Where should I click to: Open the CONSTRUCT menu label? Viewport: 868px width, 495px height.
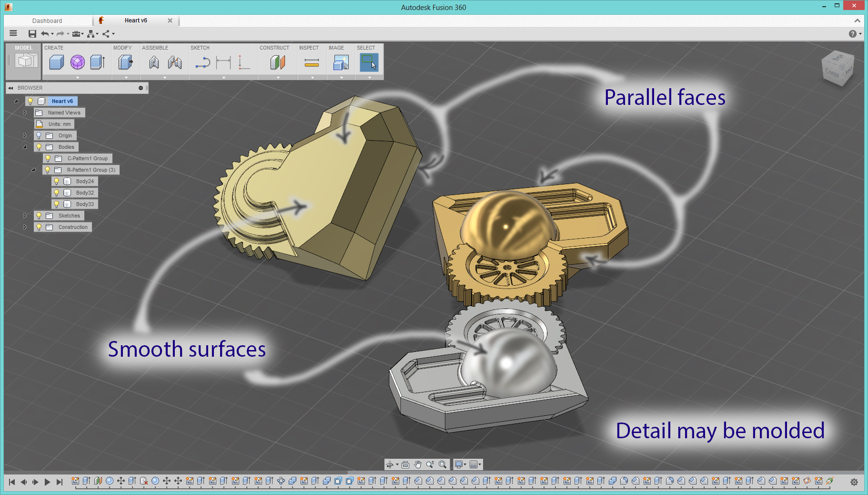click(274, 48)
